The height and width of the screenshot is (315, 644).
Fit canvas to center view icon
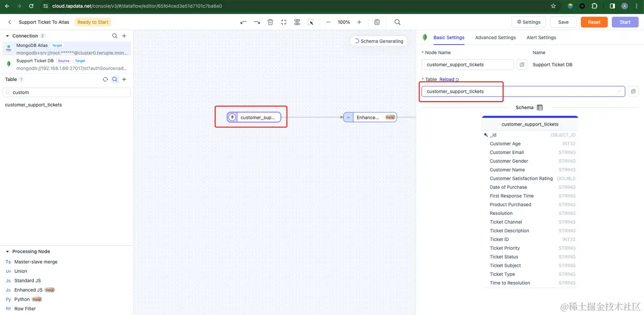pyautogui.click(x=284, y=22)
